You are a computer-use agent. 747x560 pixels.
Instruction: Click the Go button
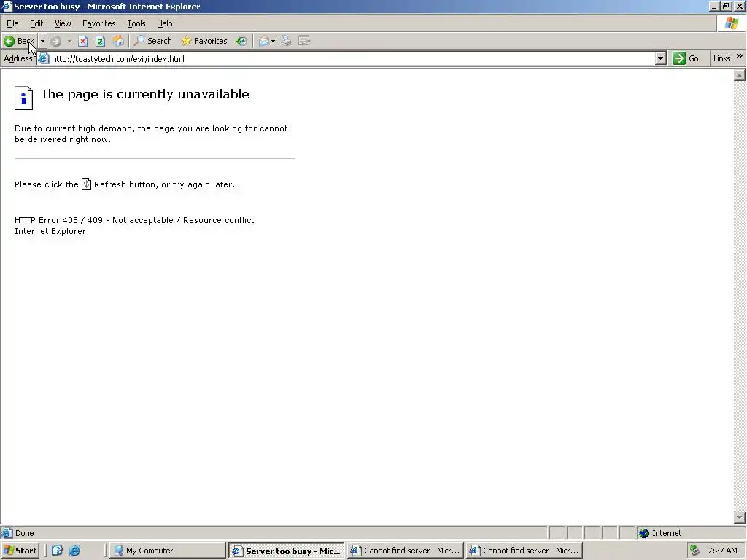pyautogui.click(x=686, y=58)
